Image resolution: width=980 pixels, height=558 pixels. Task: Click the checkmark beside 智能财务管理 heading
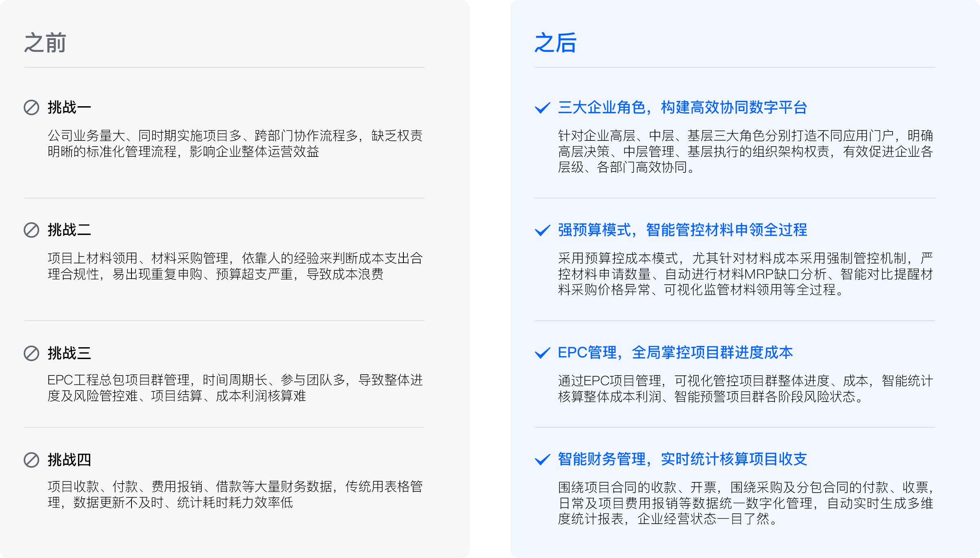543,460
